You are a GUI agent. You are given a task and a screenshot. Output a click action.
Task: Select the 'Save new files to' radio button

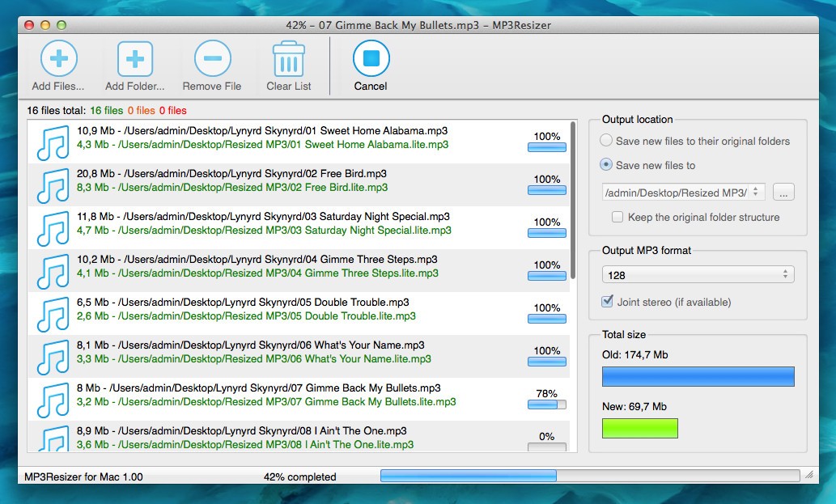point(607,165)
